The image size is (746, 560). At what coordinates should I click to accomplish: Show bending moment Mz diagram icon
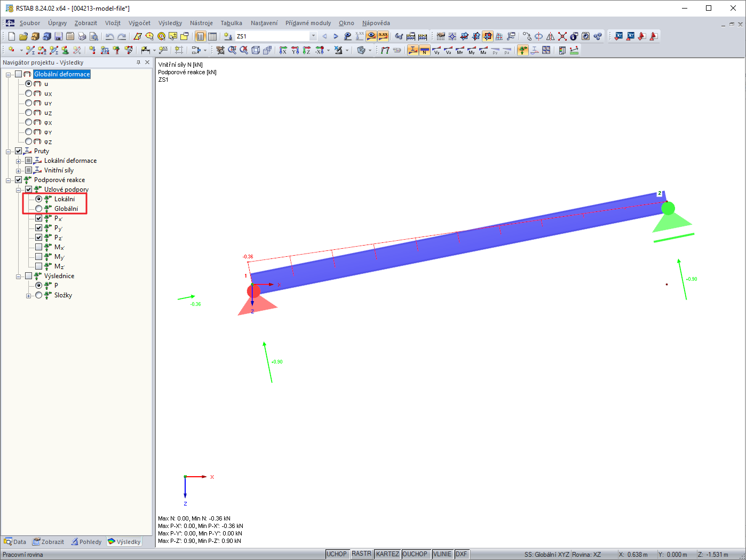pyautogui.click(x=483, y=50)
